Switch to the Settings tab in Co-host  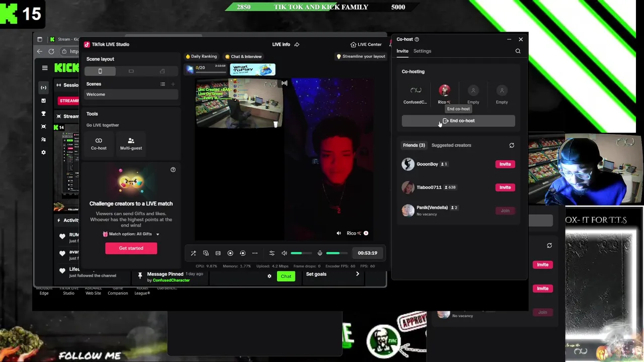422,51
